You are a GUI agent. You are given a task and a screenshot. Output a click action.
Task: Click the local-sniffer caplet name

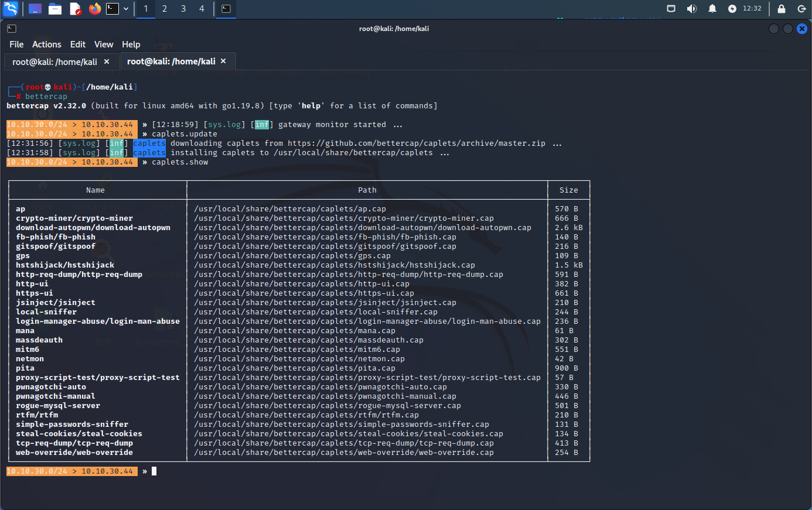[x=46, y=312]
